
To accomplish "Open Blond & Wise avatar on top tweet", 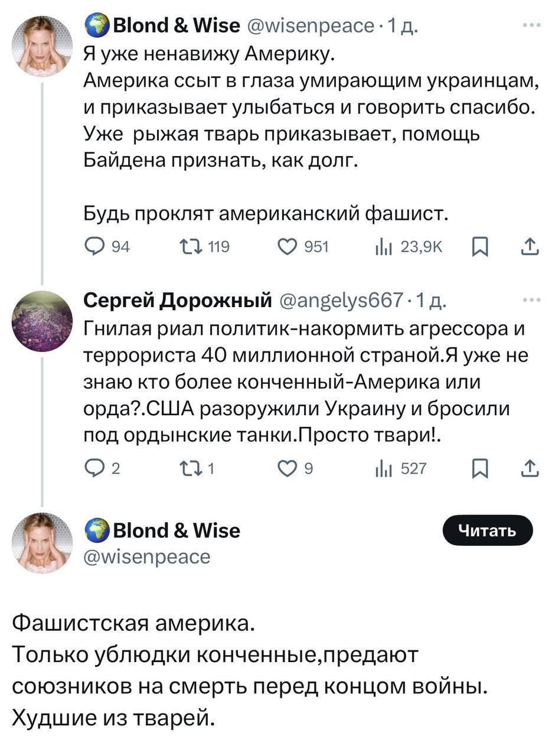I will click(42, 46).
